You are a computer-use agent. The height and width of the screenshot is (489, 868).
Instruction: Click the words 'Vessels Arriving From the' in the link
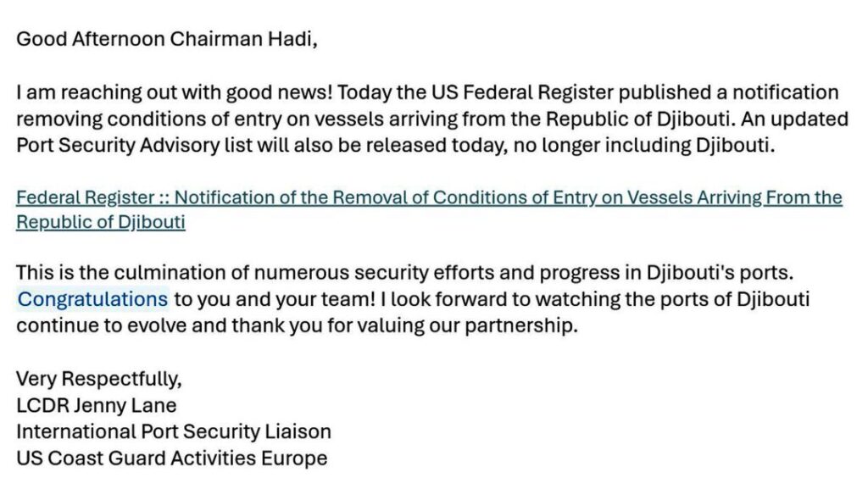[735, 197]
